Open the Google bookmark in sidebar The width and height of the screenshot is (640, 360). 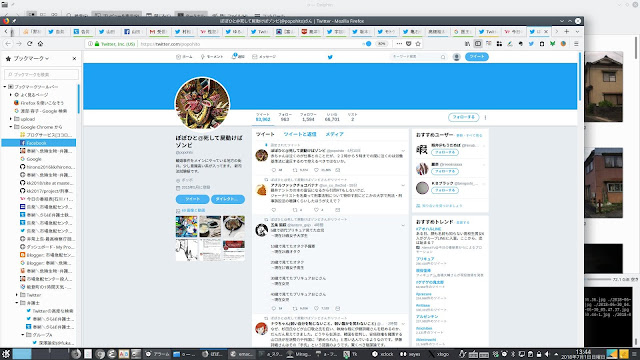pyautogui.click(x=34, y=159)
